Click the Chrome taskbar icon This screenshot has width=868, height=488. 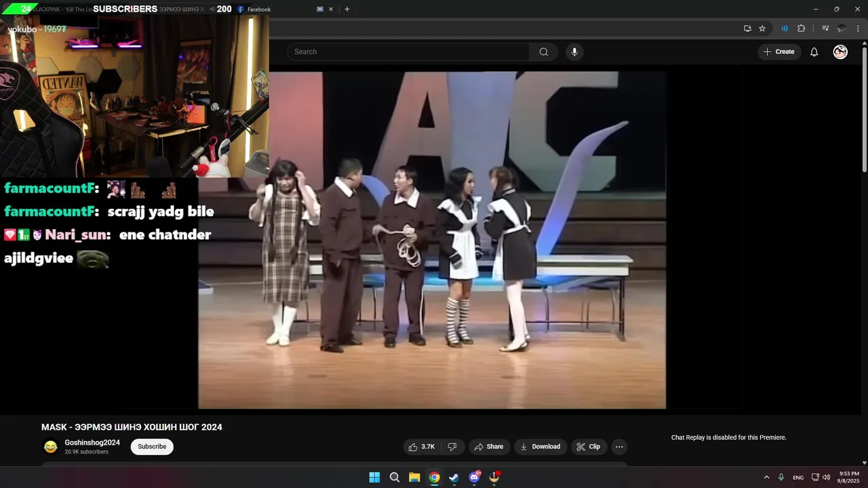pos(434,477)
